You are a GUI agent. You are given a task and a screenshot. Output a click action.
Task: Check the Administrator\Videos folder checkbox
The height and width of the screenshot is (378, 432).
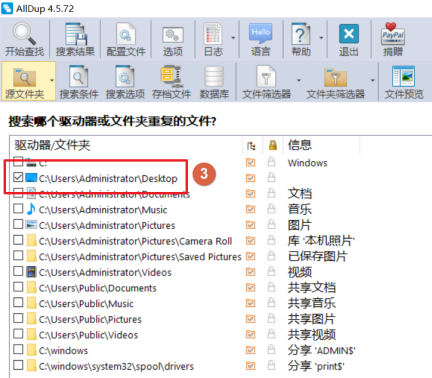(18, 271)
